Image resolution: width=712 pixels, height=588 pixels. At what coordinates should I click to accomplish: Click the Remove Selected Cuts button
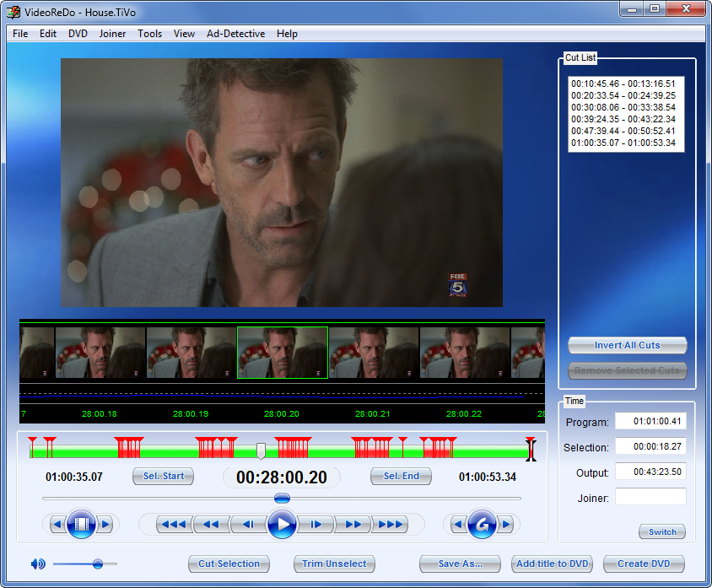pos(628,370)
